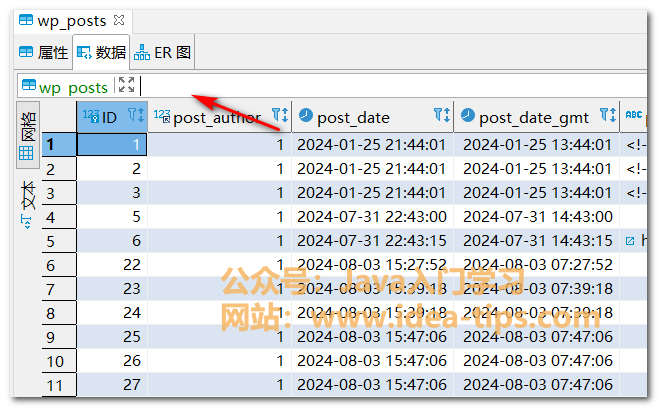Click the ER diagram icon
This screenshot has height=408, width=658.
coord(141,52)
